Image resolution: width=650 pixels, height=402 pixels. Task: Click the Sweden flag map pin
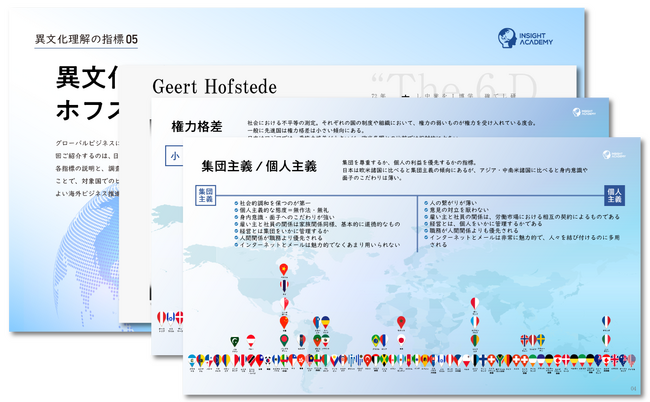click(541, 340)
